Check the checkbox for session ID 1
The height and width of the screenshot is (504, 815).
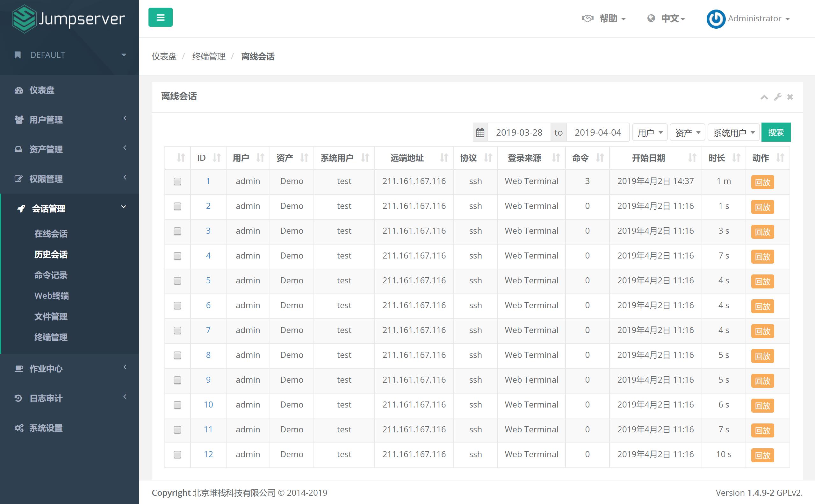(x=177, y=181)
